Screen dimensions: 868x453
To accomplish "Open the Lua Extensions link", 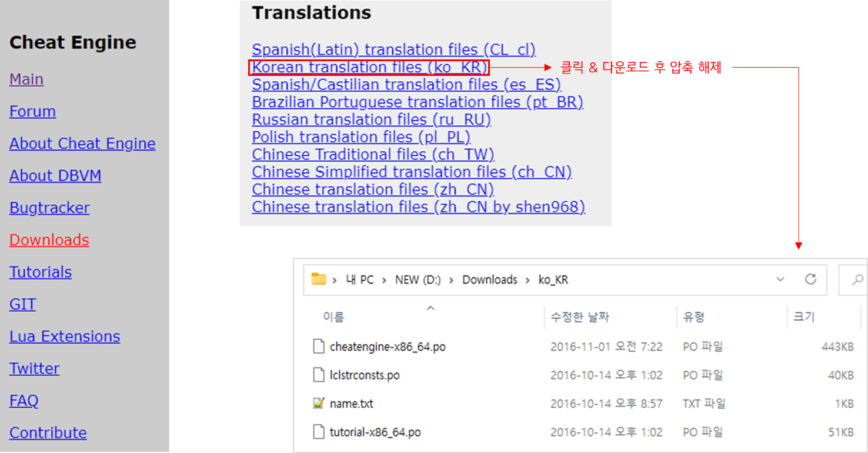I will [x=65, y=337].
